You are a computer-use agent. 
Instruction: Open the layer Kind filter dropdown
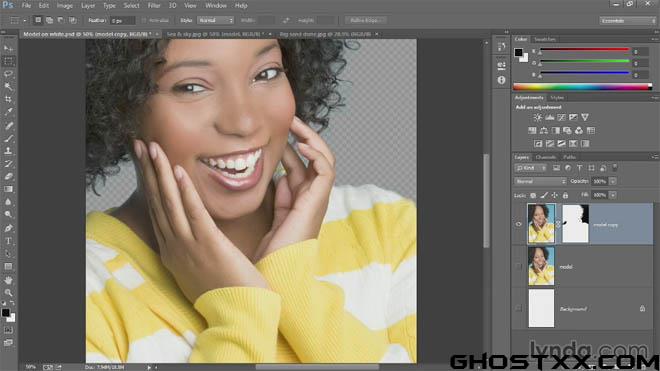pos(531,168)
